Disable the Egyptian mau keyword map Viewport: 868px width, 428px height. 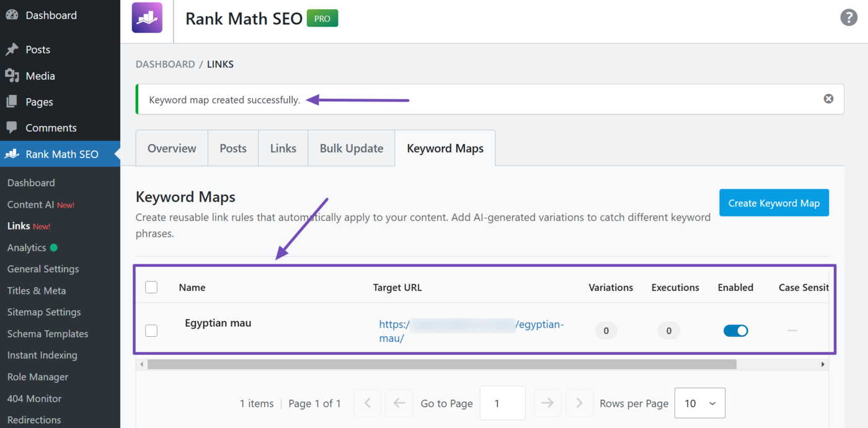(x=735, y=331)
